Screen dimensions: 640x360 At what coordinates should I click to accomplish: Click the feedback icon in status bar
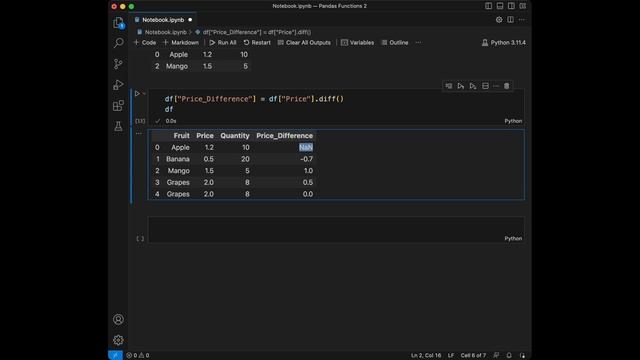point(496,356)
